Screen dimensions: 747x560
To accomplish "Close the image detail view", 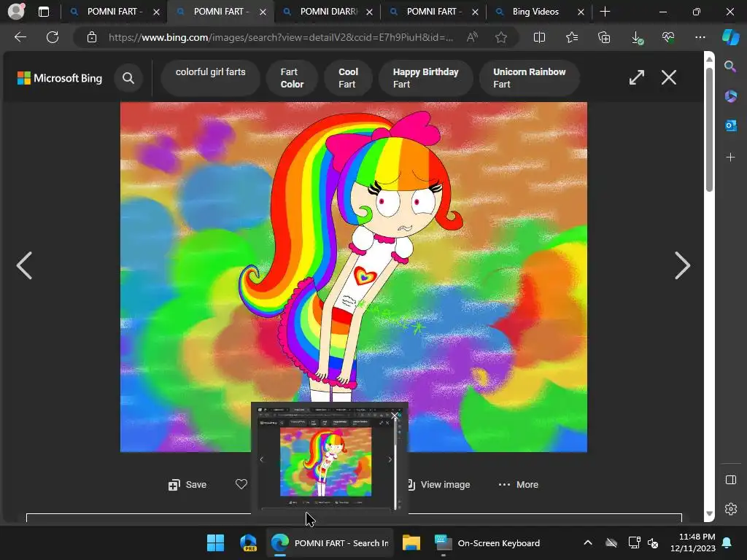I will 669,77.
